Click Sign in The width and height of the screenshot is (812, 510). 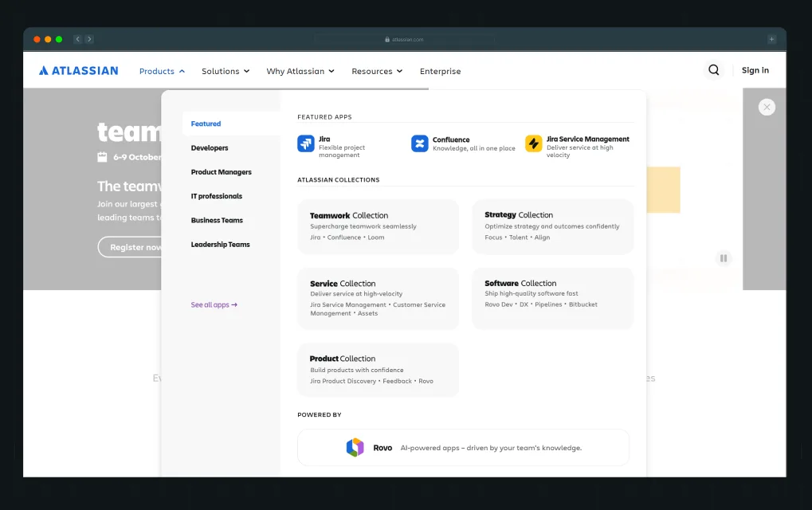755,70
